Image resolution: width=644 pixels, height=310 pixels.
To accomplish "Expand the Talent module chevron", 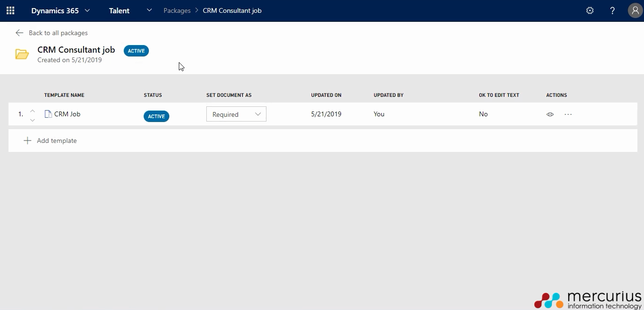I will click(149, 10).
